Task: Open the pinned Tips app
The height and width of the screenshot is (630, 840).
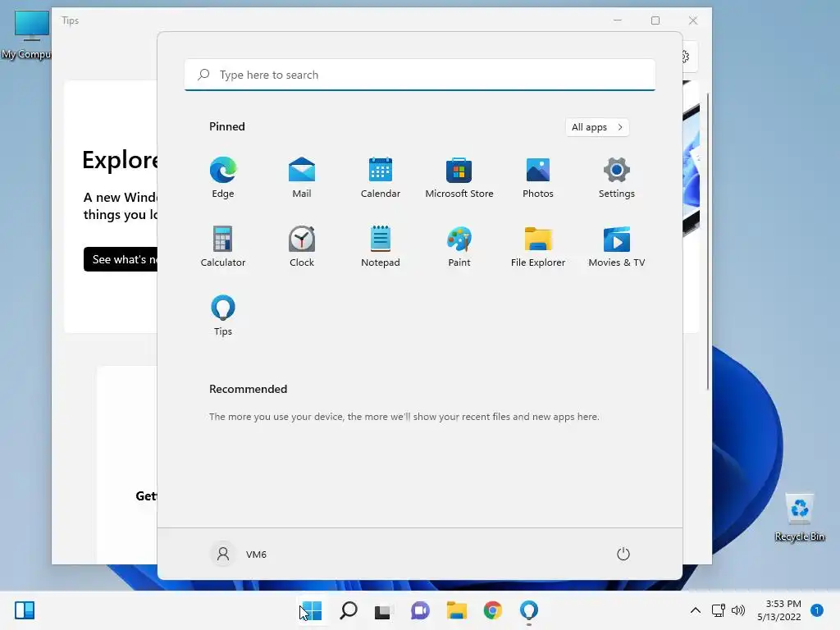Action: [223, 316]
